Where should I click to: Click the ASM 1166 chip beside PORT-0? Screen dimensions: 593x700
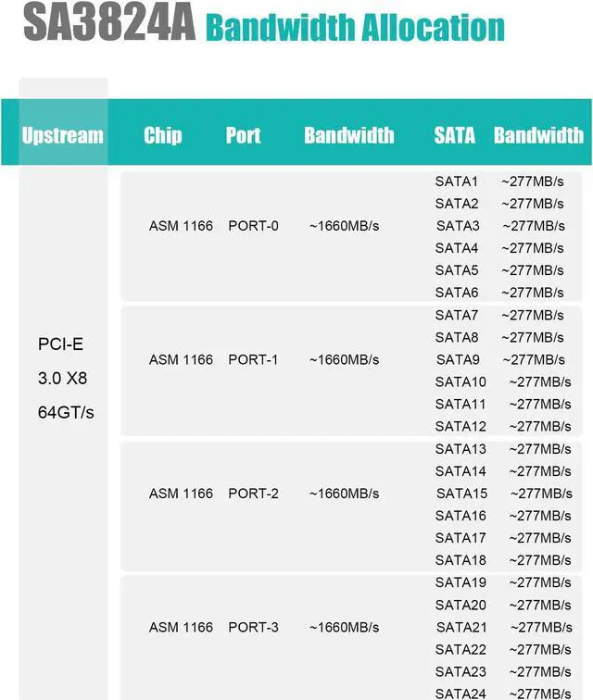[x=181, y=226]
